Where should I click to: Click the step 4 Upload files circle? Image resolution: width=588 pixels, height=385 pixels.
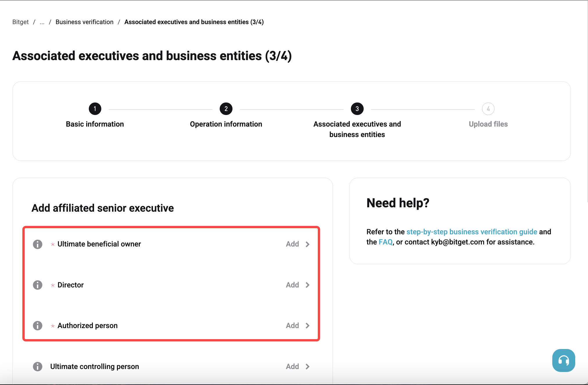(488, 109)
